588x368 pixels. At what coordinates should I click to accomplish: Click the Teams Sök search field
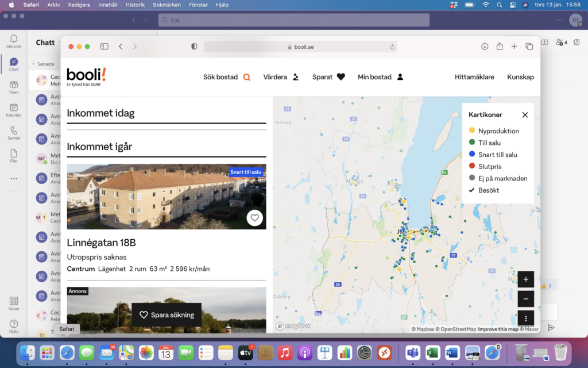pyautogui.click(x=293, y=20)
